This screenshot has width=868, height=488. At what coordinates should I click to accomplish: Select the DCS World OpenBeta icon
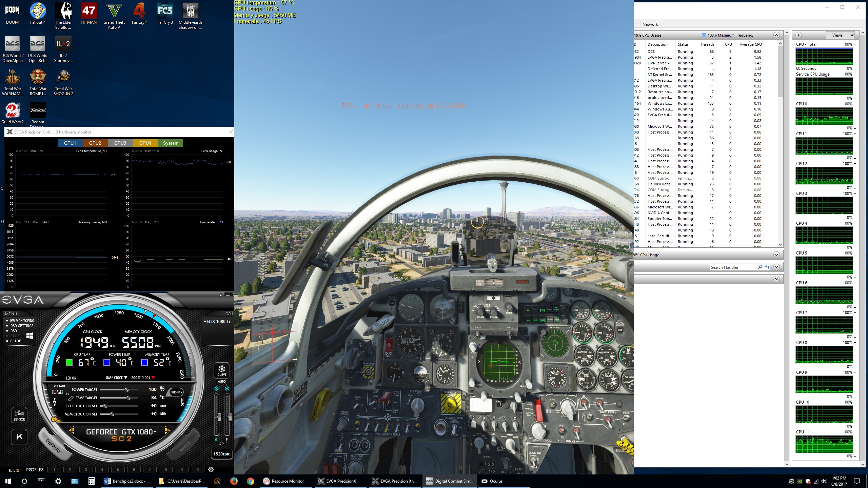tap(38, 49)
